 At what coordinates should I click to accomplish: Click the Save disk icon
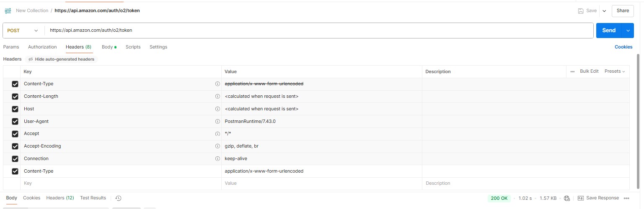point(580,11)
